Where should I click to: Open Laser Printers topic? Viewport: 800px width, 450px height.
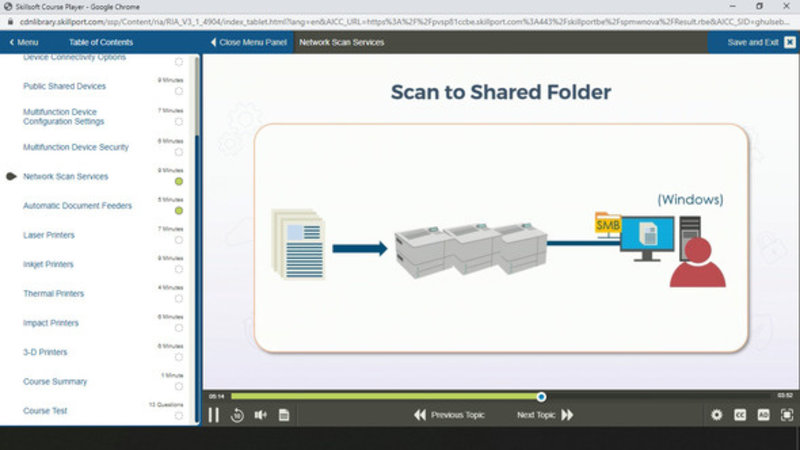48,235
